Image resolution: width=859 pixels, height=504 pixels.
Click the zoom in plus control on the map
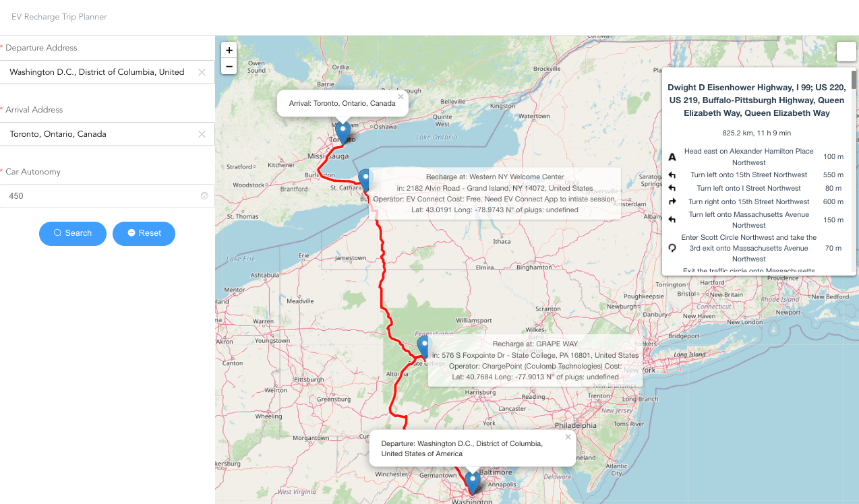coord(229,50)
